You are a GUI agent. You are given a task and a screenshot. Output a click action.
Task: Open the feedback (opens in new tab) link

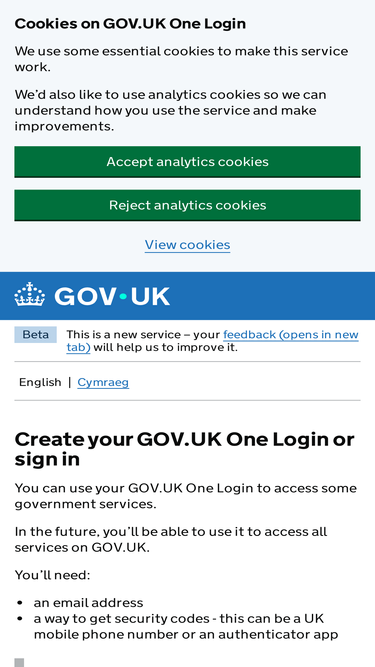point(212,341)
